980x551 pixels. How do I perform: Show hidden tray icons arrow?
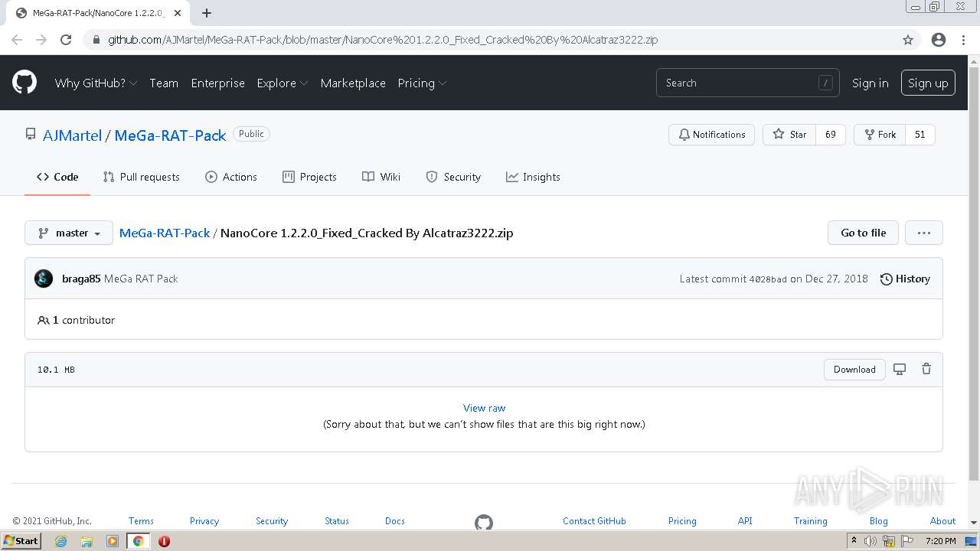[854, 541]
